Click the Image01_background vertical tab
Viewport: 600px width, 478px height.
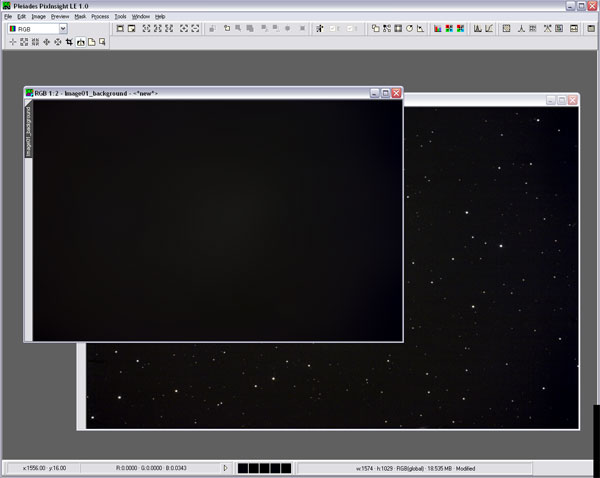tap(28, 131)
